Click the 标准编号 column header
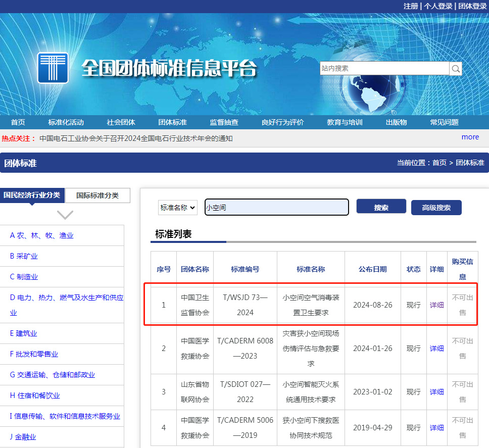489x448 pixels. [x=245, y=269]
